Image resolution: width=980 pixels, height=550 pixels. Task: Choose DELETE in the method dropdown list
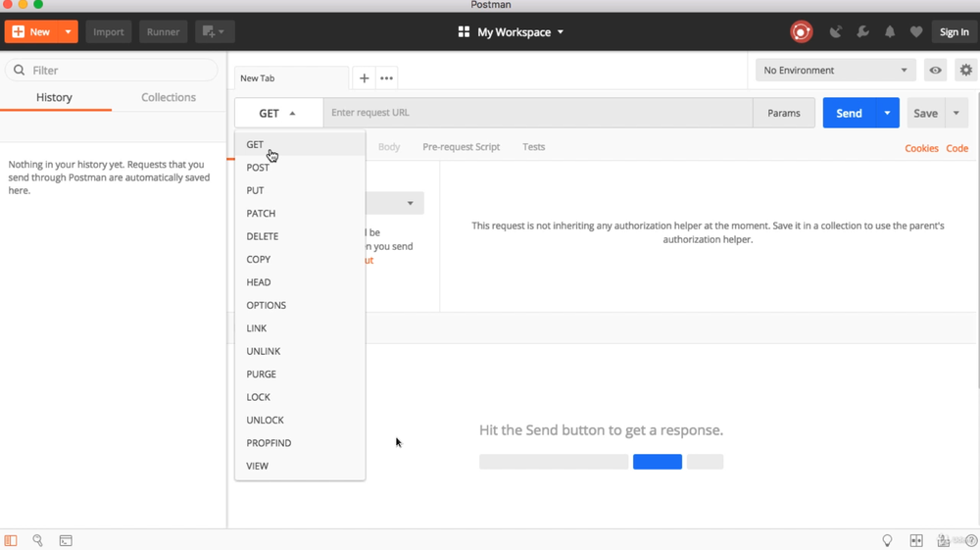click(x=263, y=236)
